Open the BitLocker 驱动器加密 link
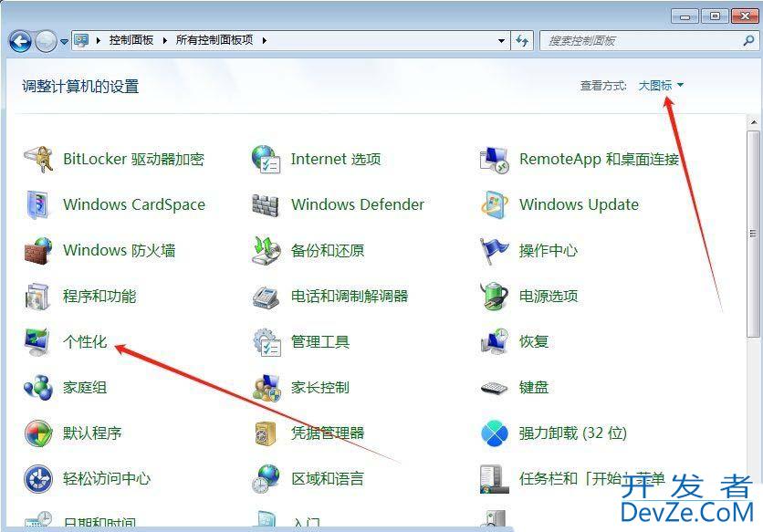The height and width of the screenshot is (532, 763). (x=133, y=159)
